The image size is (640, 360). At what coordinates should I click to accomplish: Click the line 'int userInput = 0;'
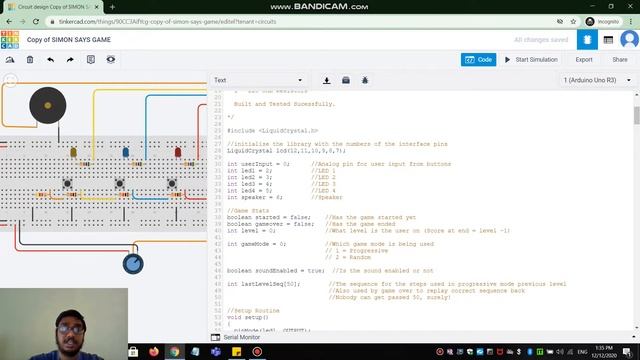coord(258,164)
